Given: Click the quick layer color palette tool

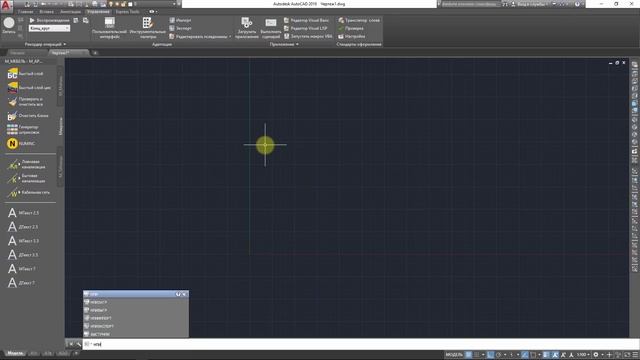Looking at the screenshot, I should (29, 87).
